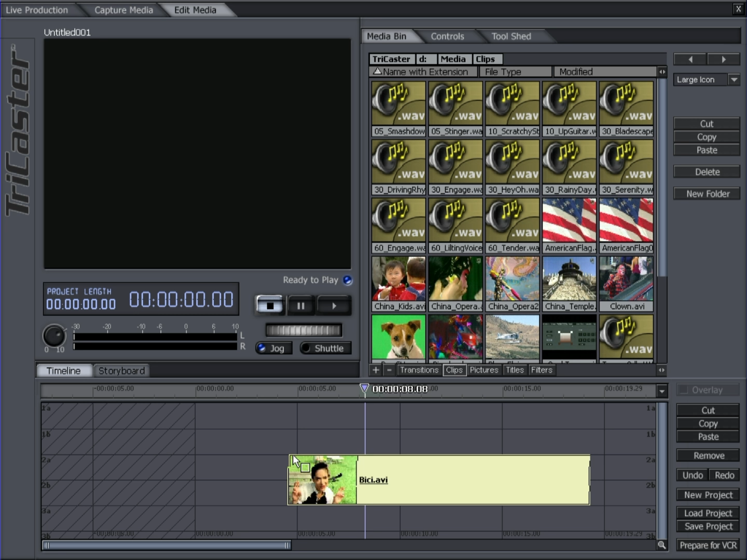Select the 30_DrivingRhy wav file icon
Viewport: 747px width, 560px height.
(x=398, y=167)
